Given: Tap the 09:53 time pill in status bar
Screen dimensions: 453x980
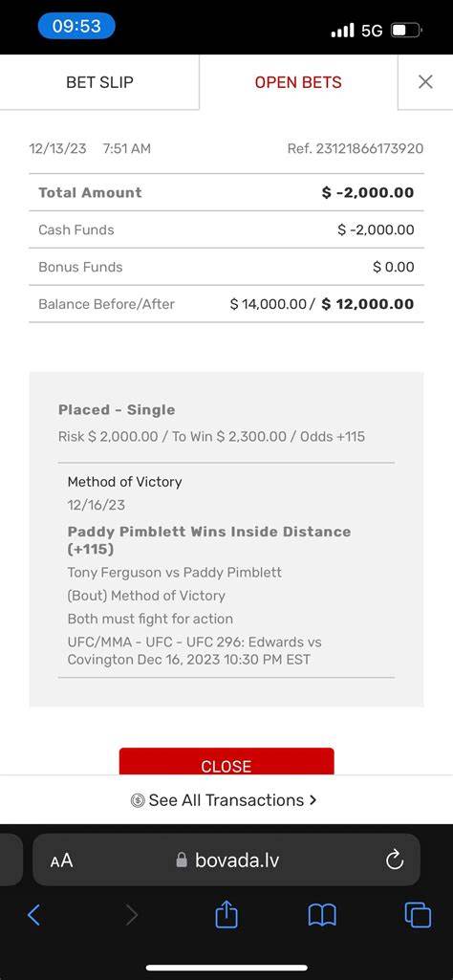Looking at the screenshot, I should pos(76,26).
